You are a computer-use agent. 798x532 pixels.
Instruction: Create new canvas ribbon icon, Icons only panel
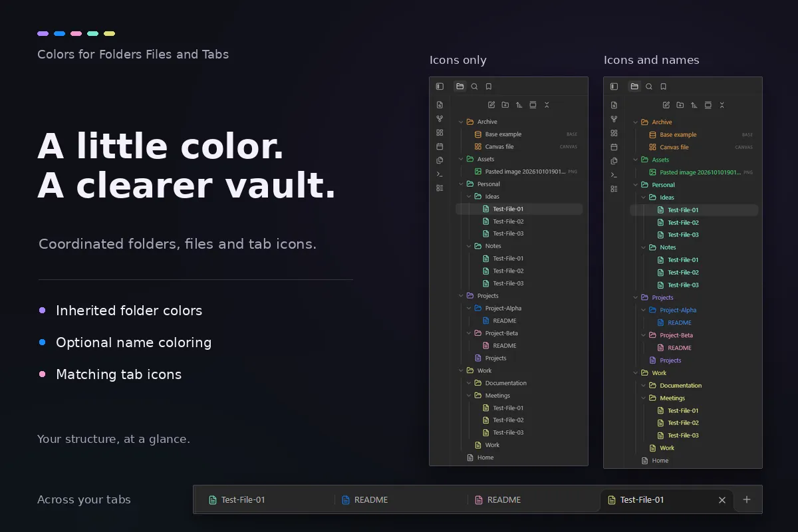tap(440, 133)
